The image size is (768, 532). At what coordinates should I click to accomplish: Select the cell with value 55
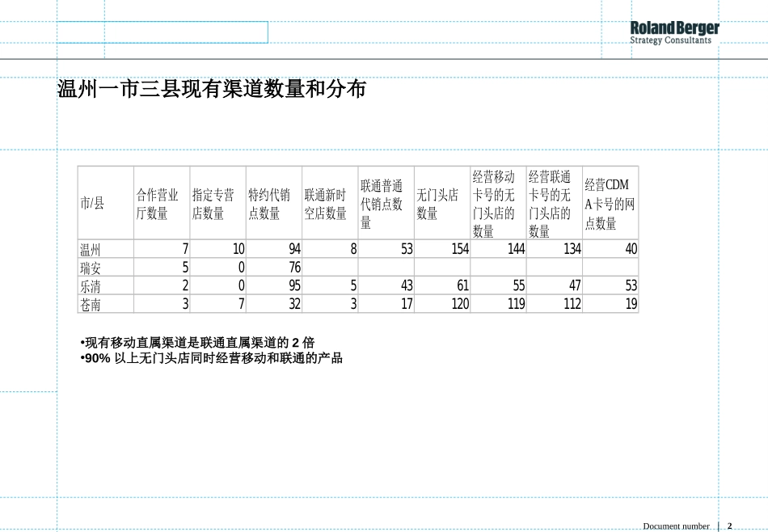pos(498,285)
